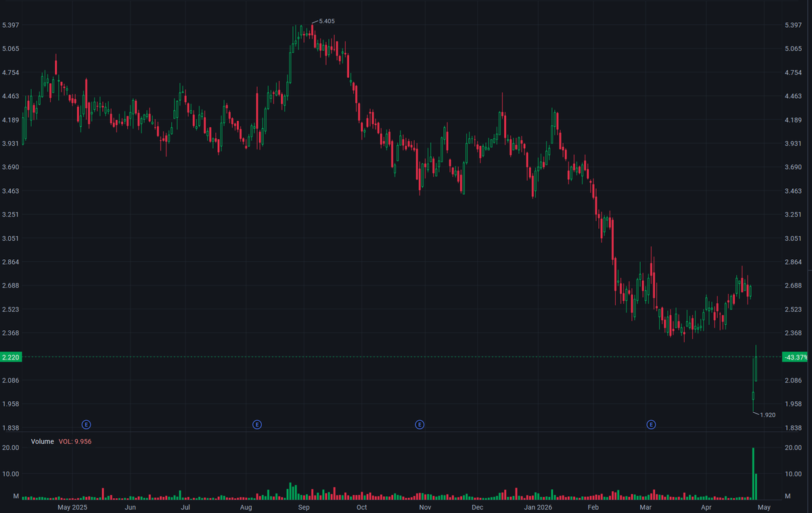The width and height of the screenshot is (812, 513).
Task: Click the VOL: 9.956 readout
Action: (74, 441)
